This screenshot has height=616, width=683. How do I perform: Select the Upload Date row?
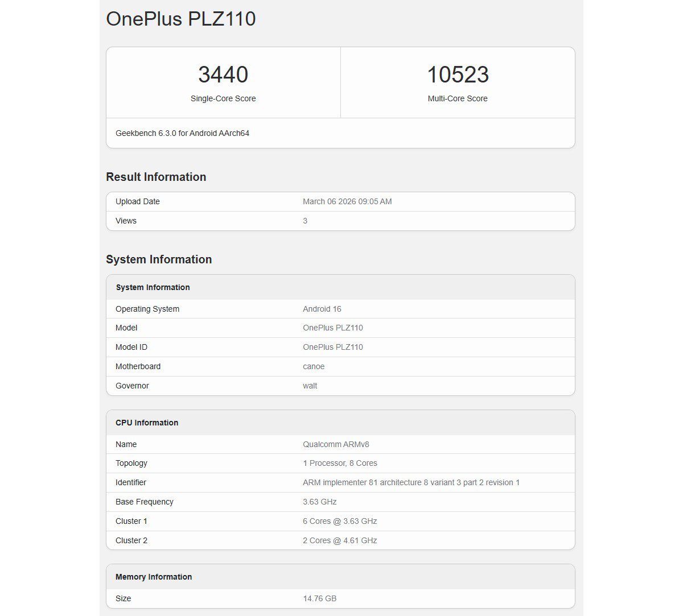(x=348, y=201)
